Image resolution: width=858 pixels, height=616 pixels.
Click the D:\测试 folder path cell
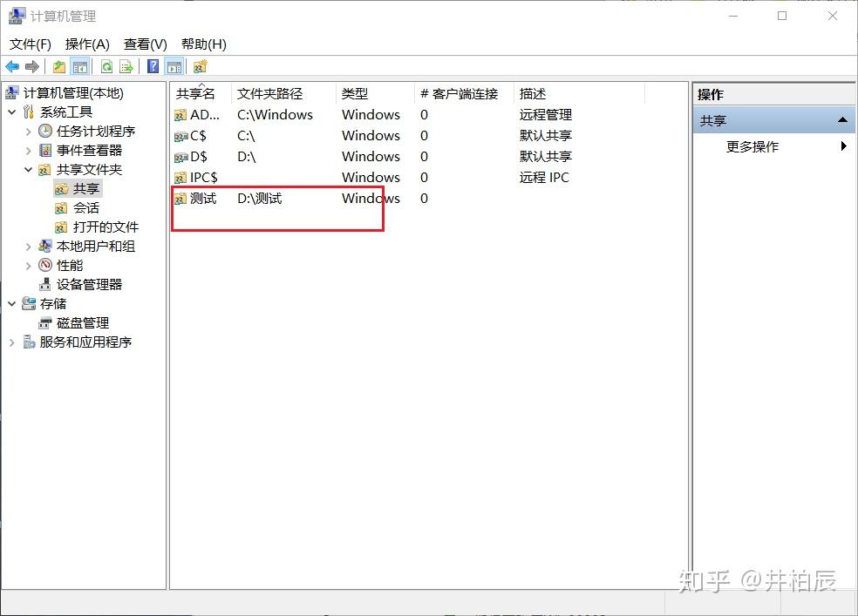pyautogui.click(x=259, y=199)
